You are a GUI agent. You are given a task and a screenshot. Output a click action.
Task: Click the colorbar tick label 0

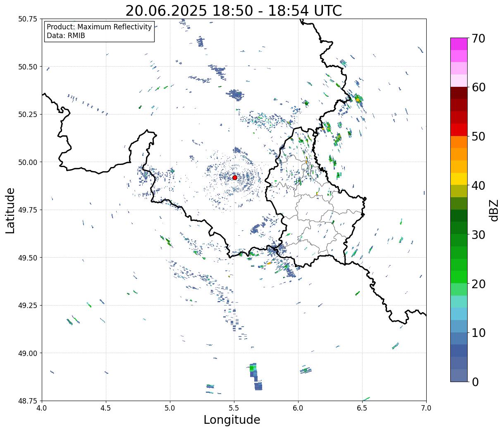click(x=475, y=382)
